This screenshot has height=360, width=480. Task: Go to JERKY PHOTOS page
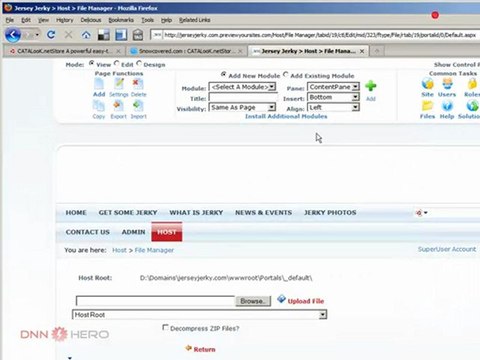click(x=330, y=213)
